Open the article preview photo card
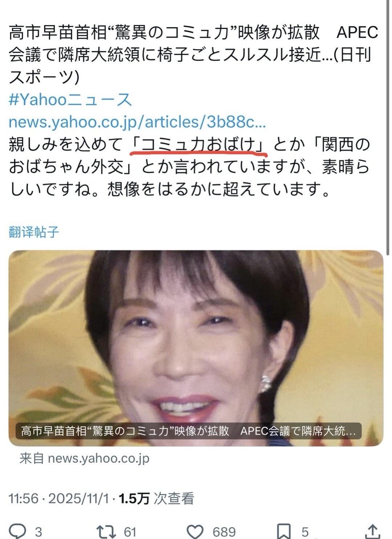 pos(196,348)
